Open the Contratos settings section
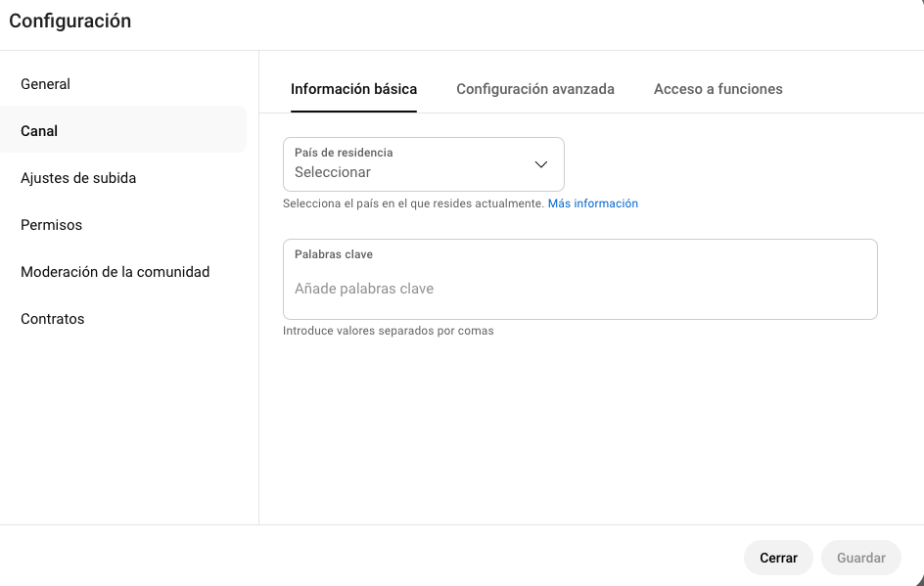 point(52,318)
